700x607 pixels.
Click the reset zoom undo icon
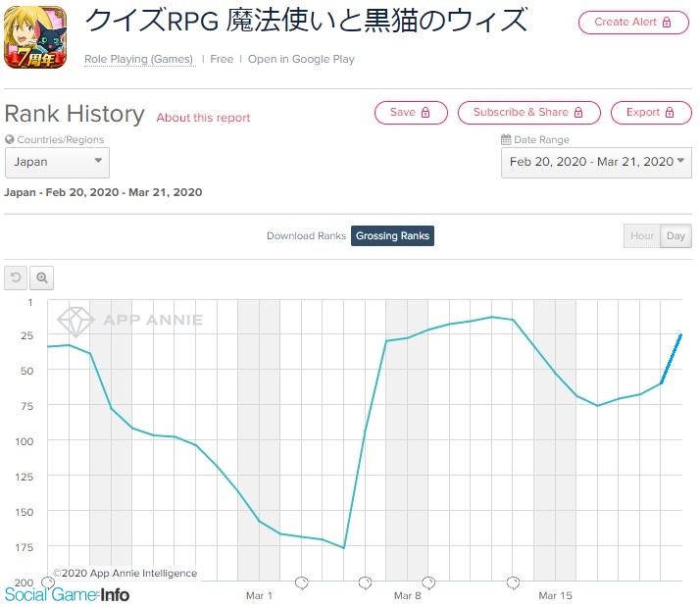16,278
